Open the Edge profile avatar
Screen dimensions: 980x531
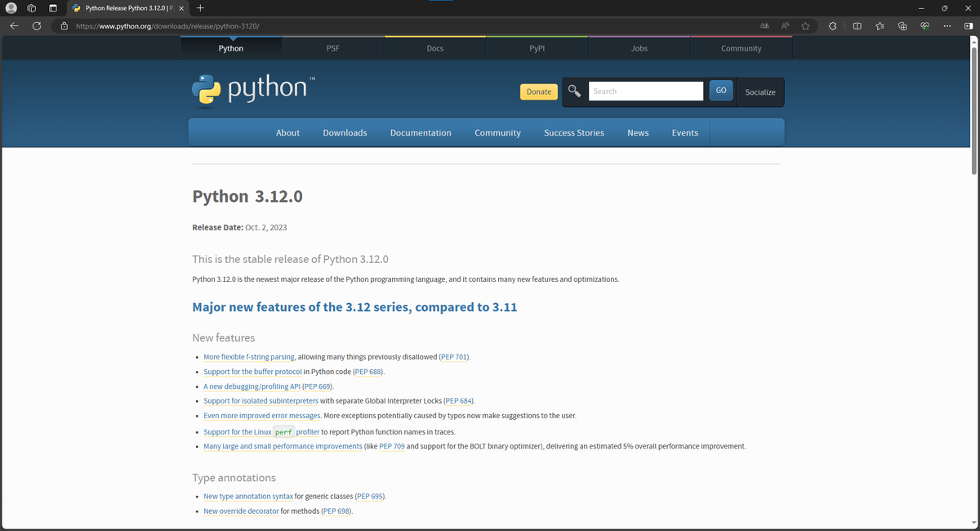(11, 8)
